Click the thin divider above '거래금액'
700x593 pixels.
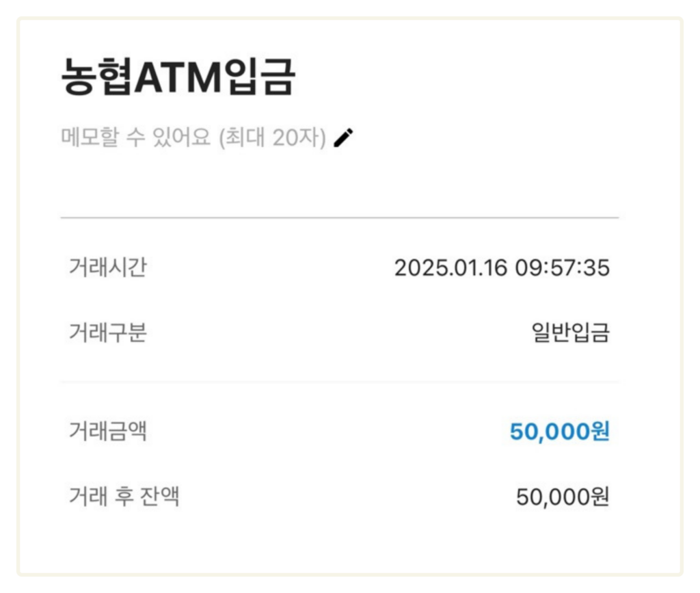click(x=339, y=382)
